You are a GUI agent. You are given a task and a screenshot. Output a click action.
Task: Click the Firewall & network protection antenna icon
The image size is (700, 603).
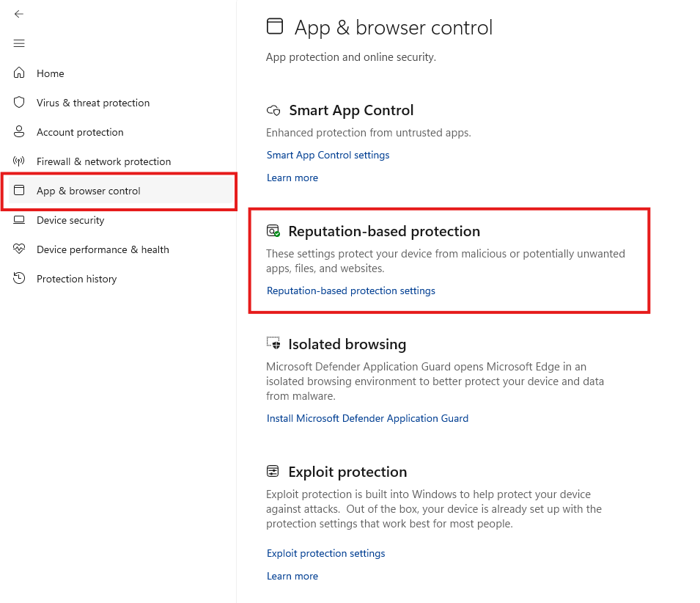click(20, 161)
